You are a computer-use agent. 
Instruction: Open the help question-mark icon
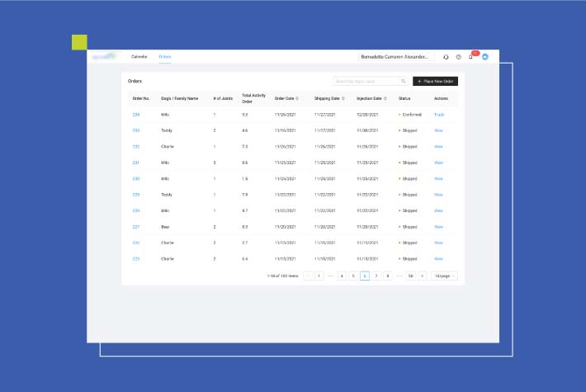point(459,57)
